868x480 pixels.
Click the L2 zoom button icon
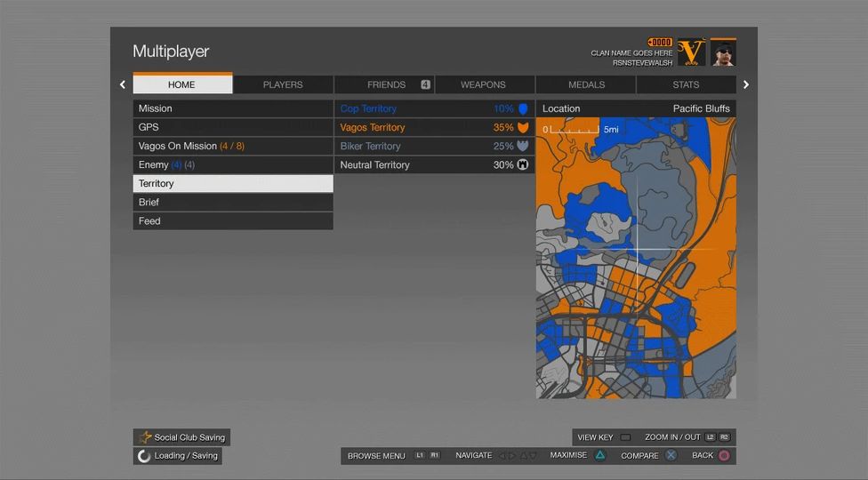click(711, 437)
